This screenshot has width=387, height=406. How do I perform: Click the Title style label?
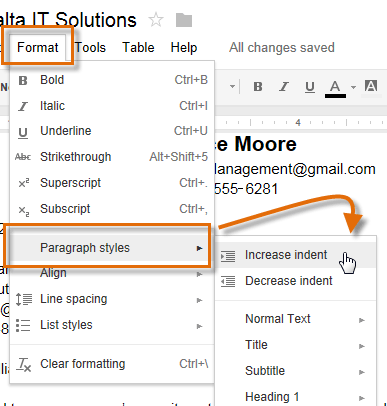[x=256, y=345]
